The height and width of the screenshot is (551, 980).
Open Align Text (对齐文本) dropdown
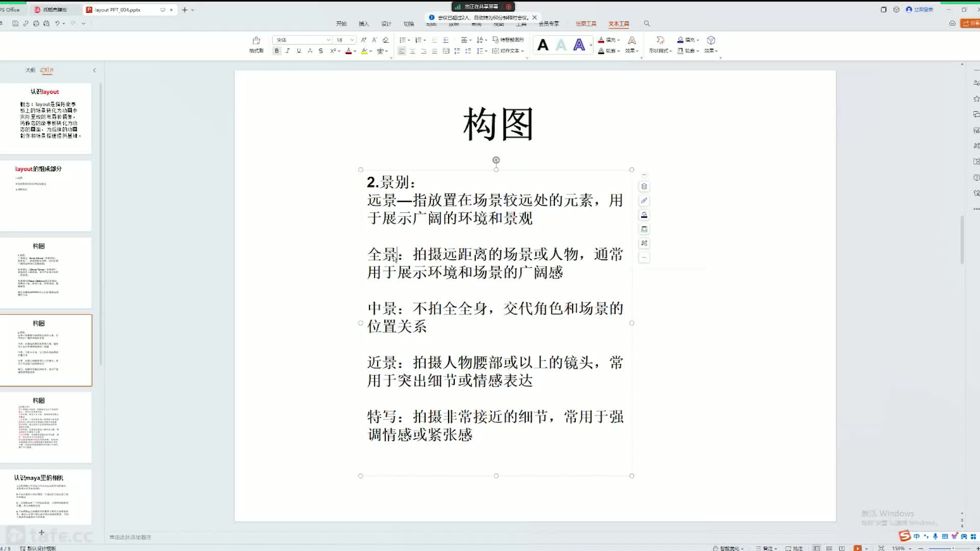(508, 51)
